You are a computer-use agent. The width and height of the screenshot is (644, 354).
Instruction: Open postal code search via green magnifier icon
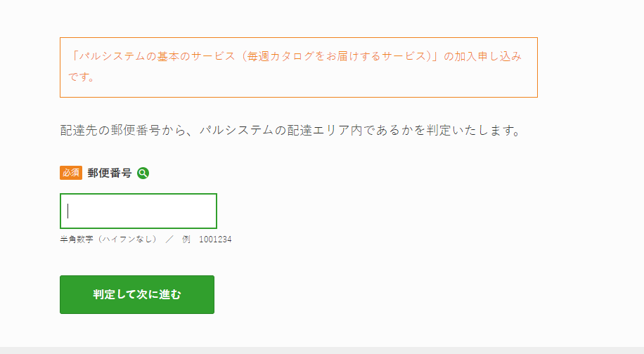pos(143,173)
